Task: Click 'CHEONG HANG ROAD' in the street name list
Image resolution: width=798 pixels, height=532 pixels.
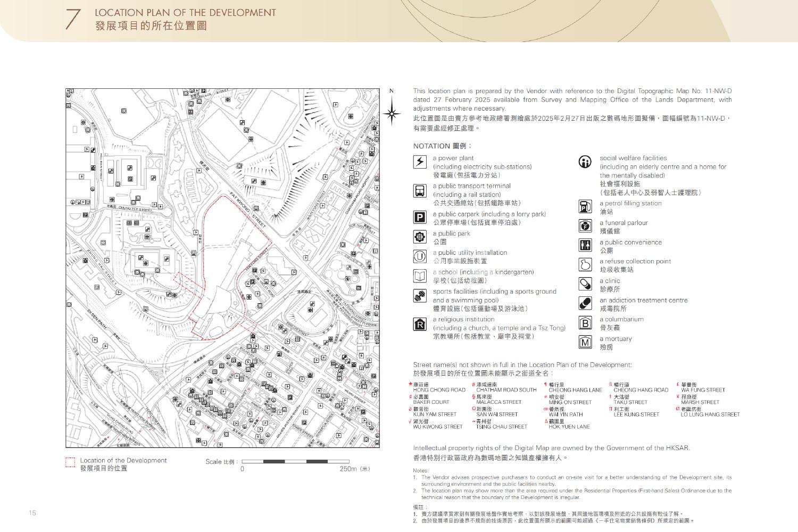Action: point(641,390)
